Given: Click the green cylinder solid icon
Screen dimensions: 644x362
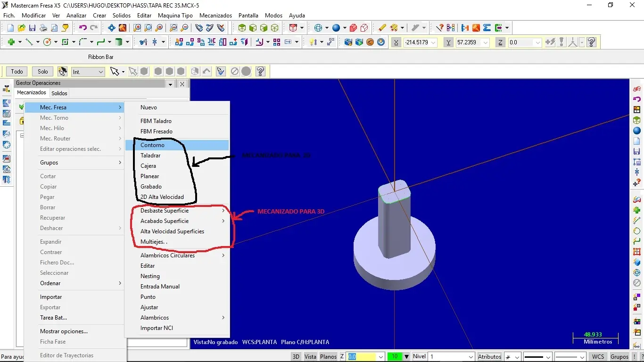Looking at the screenshot, I should tap(119, 42).
